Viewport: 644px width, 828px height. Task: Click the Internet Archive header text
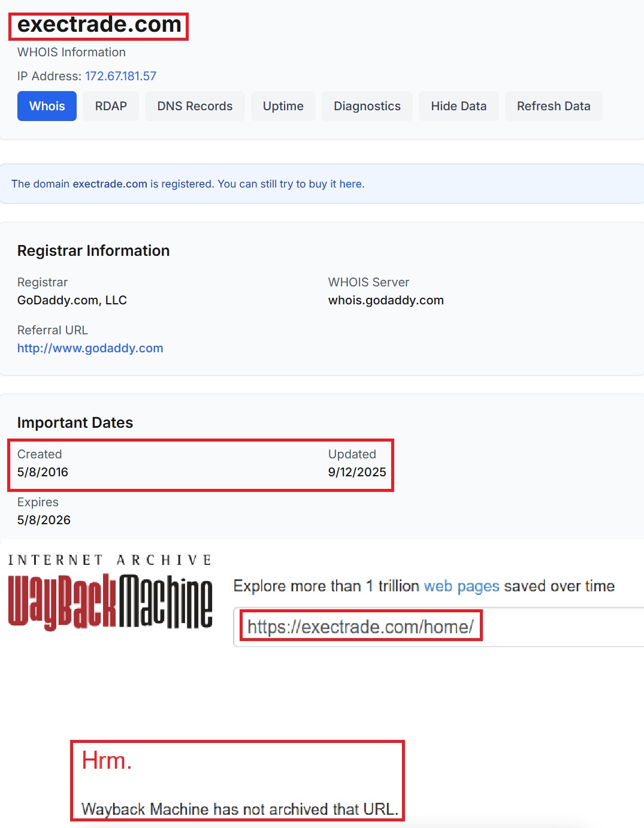[x=110, y=559]
